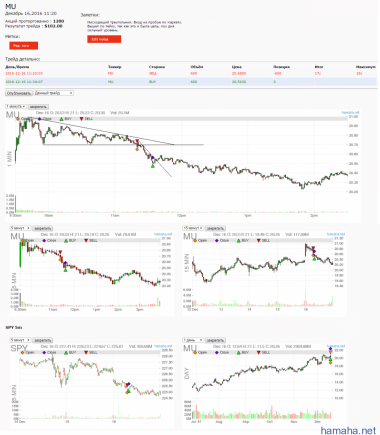
Task: Open the 'Данный трейд' dropdown next to Опубликовать
Action: tap(53, 93)
